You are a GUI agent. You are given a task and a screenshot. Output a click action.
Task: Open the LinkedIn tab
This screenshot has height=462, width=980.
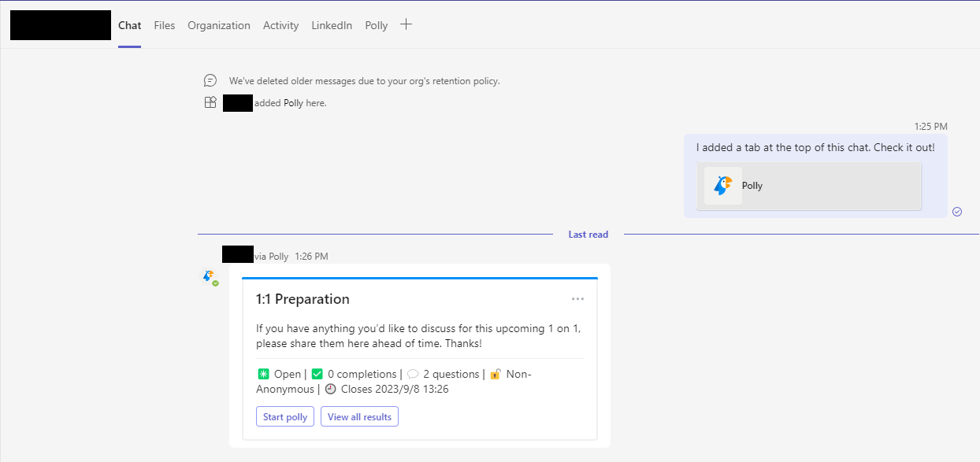(x=332, y=25)
